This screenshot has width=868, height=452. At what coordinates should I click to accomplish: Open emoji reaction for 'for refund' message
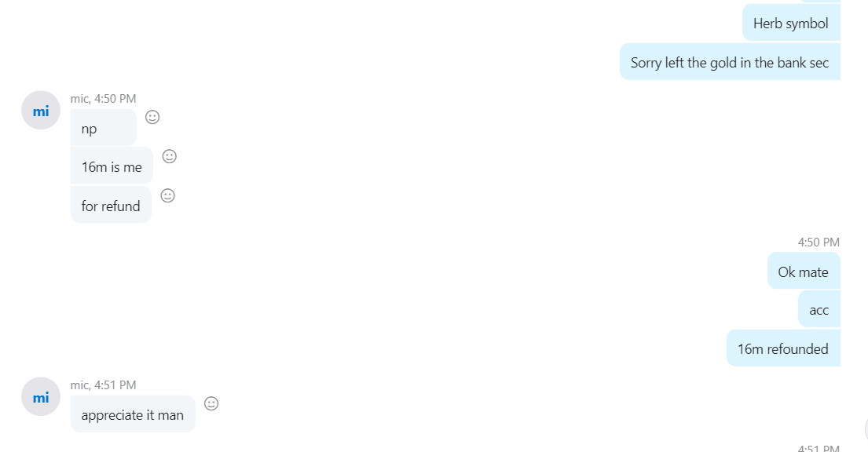point(168,196)
